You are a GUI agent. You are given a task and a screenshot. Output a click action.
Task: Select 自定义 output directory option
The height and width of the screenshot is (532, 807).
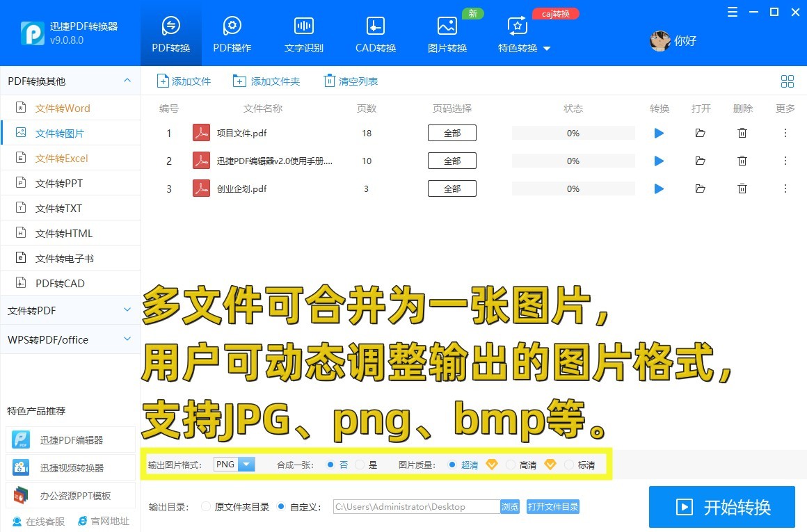(x=281, y=507)
